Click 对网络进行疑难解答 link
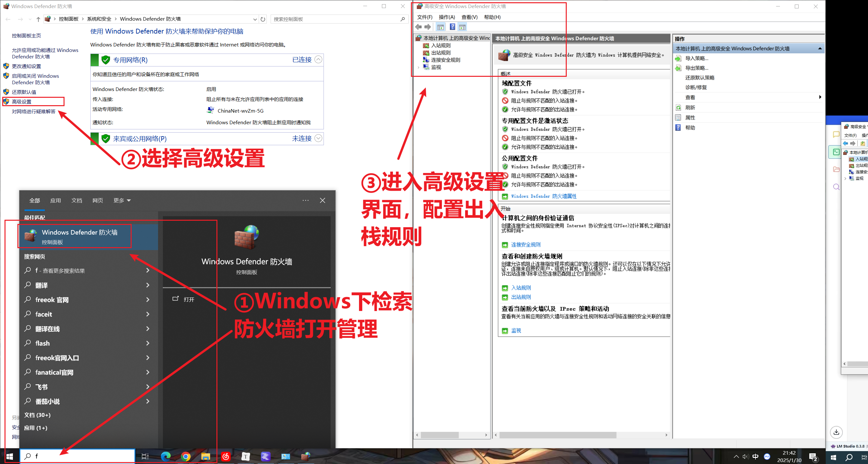868x464 pixels. click(34, 112)
